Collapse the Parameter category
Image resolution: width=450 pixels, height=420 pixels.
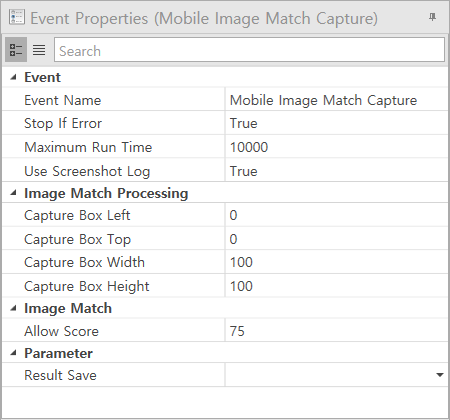click(x=13, y=353)
